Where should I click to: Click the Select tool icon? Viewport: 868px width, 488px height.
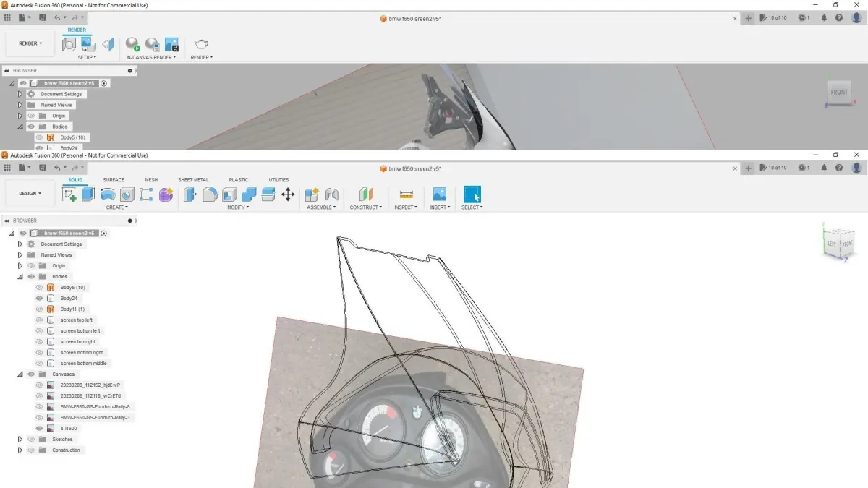[x=472, y=194]
